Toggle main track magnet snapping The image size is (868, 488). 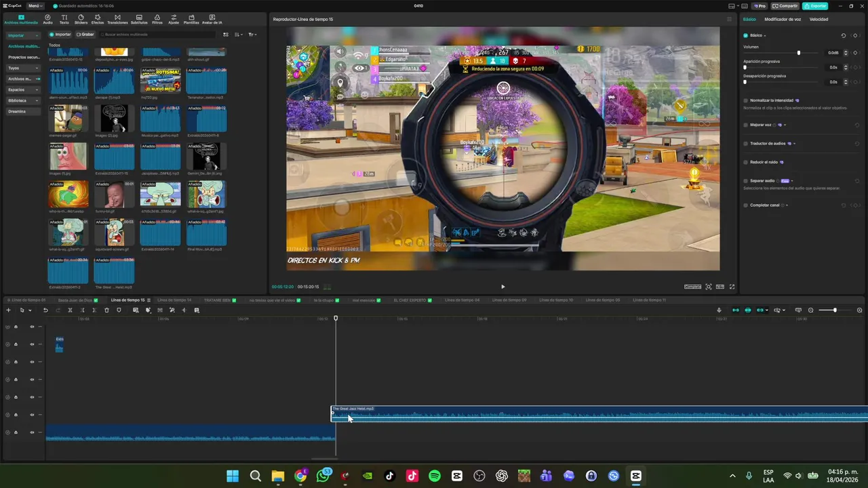click(736, 310)
